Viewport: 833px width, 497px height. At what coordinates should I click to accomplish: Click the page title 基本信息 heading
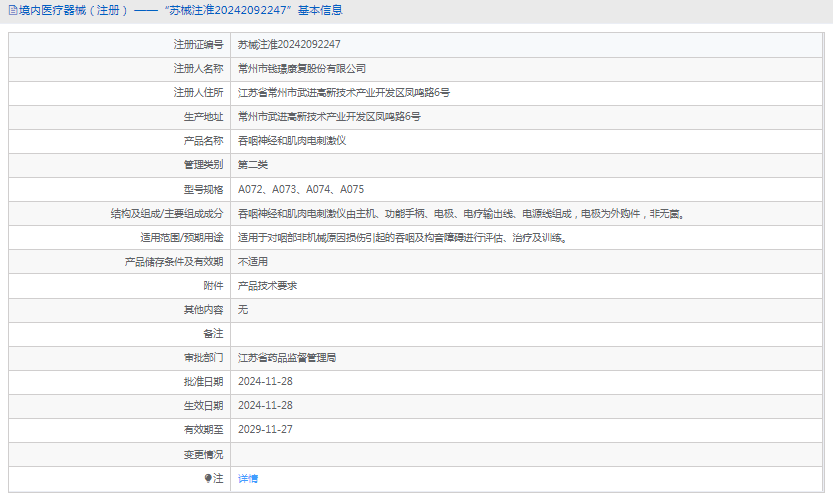coord(320,11)
